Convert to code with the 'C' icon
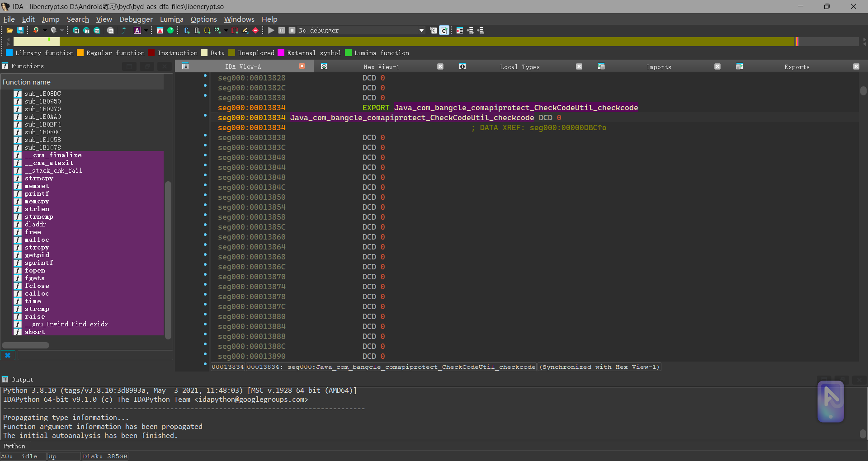 (x=187, y=30)
